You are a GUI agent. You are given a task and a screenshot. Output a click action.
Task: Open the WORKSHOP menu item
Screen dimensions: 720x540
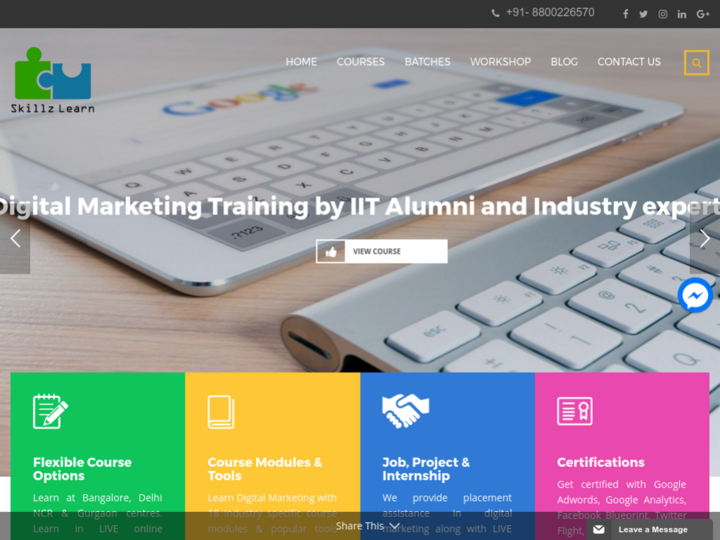501,62
